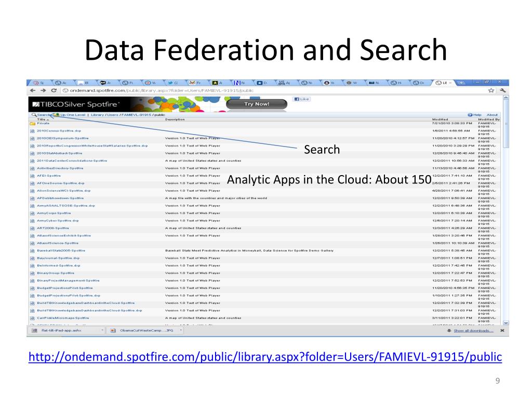This screenshot has width=532, height=399.
Task: Open BeInformed-Spotfire.dxp file
Action: pos(59,265)
